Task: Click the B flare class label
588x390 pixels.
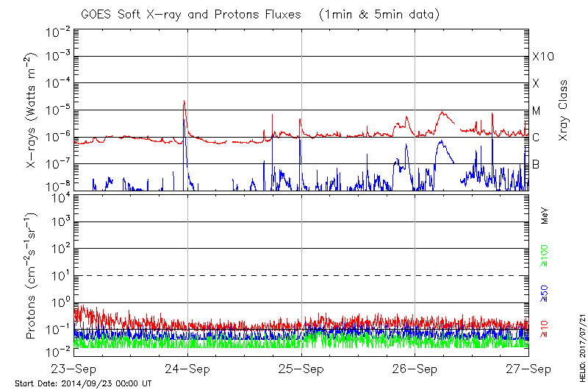Action: coord(536,164)
